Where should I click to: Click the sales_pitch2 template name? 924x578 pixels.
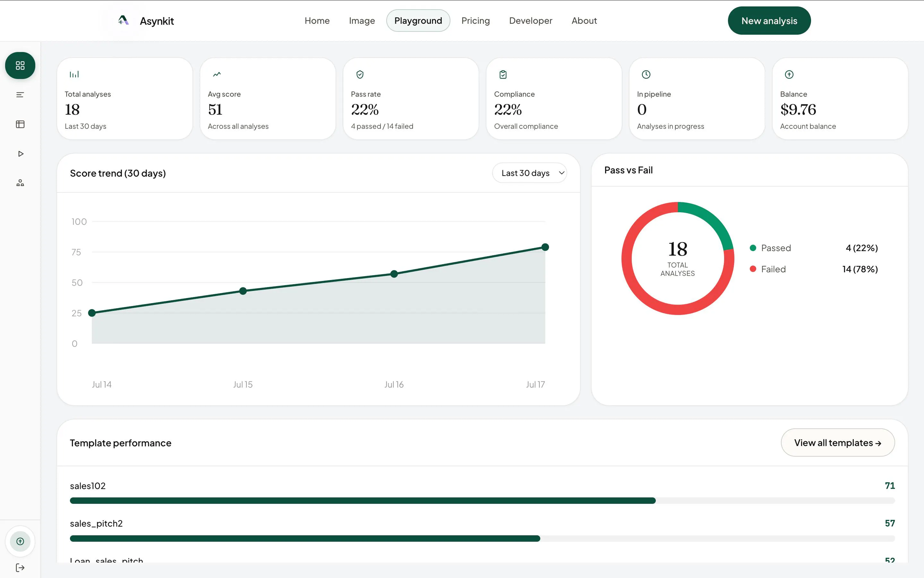[96, 523]
